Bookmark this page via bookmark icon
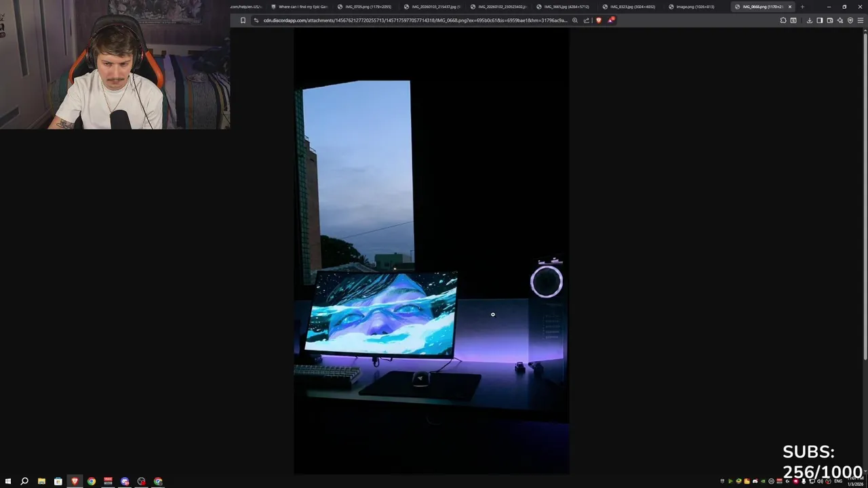The width and height of the screenshot is (868, 488). (x=243, y=20)
